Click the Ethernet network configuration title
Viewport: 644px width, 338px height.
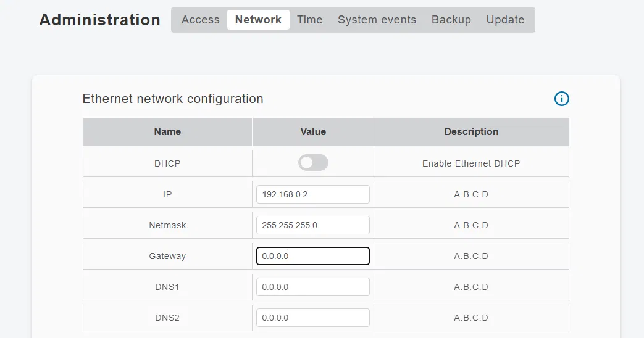pos(173,99)
